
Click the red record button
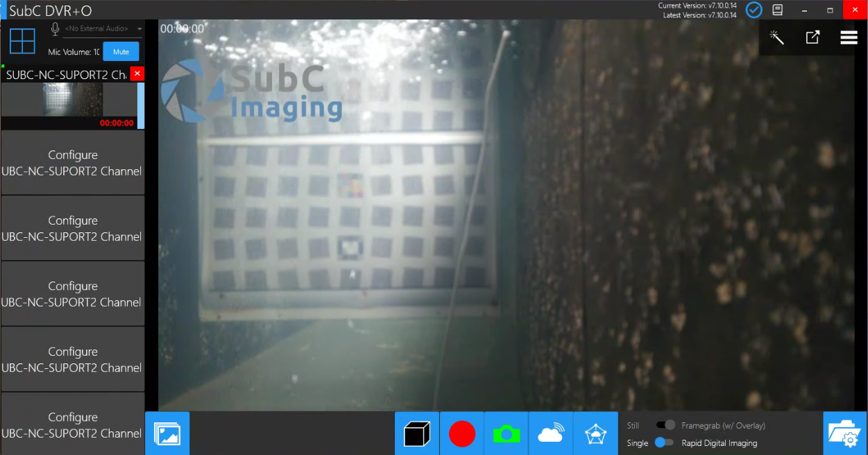tap(462, 433)
